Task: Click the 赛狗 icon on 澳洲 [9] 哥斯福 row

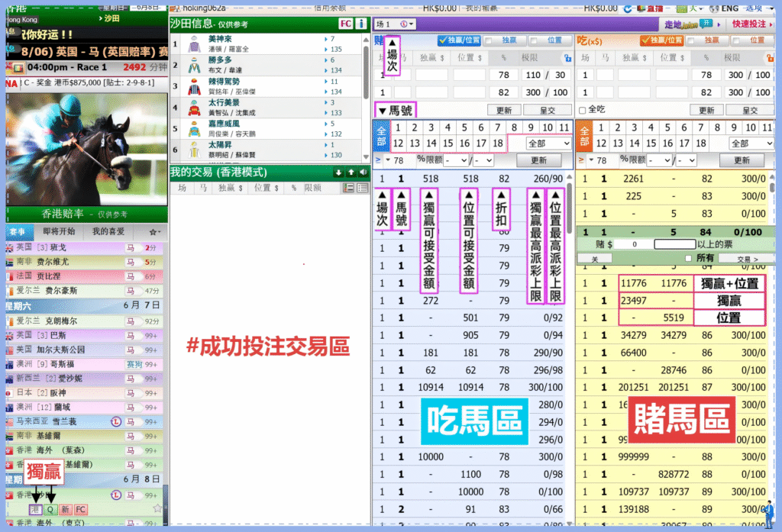Action: click(x=134, y=365)
